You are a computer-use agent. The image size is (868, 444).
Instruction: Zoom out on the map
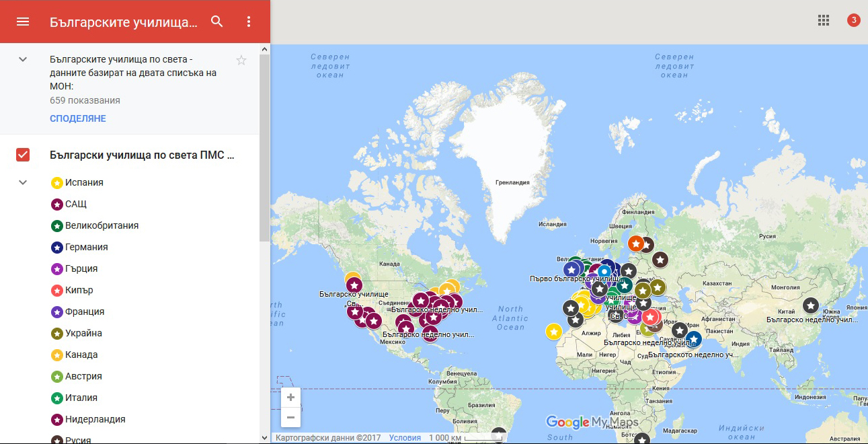point(290,418)
